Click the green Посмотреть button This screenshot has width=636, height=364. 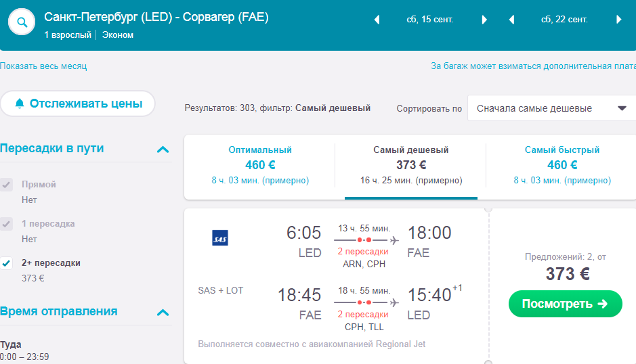[566, 304]
